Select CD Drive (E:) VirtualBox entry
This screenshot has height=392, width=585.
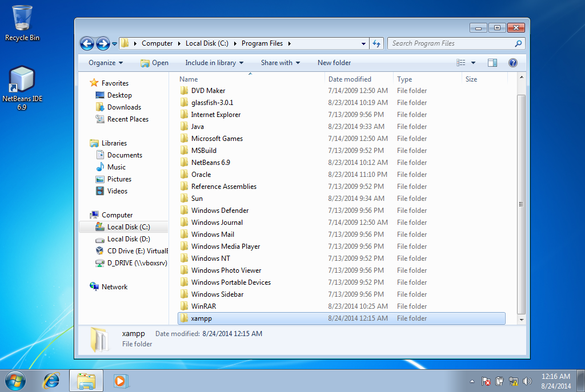point(132,251)
